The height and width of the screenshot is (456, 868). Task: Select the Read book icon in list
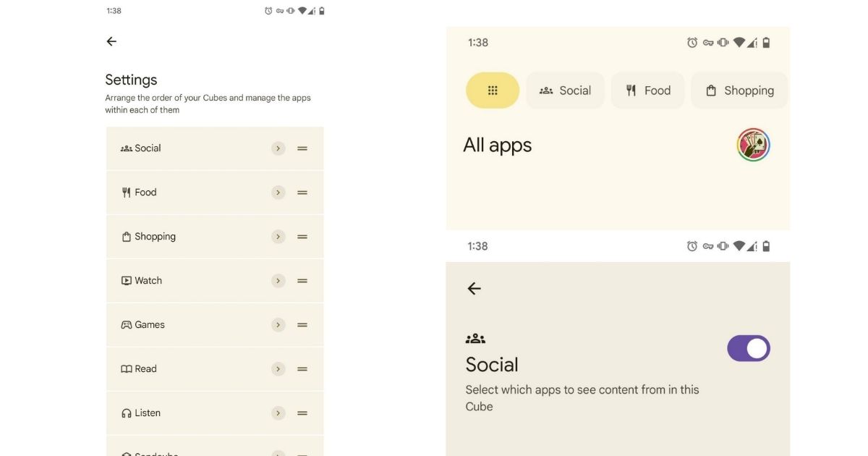coord(127,369)
